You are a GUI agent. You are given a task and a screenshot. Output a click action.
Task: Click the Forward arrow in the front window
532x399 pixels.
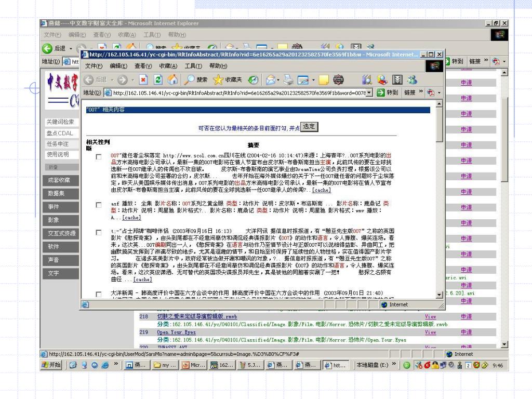pos(123,79)
